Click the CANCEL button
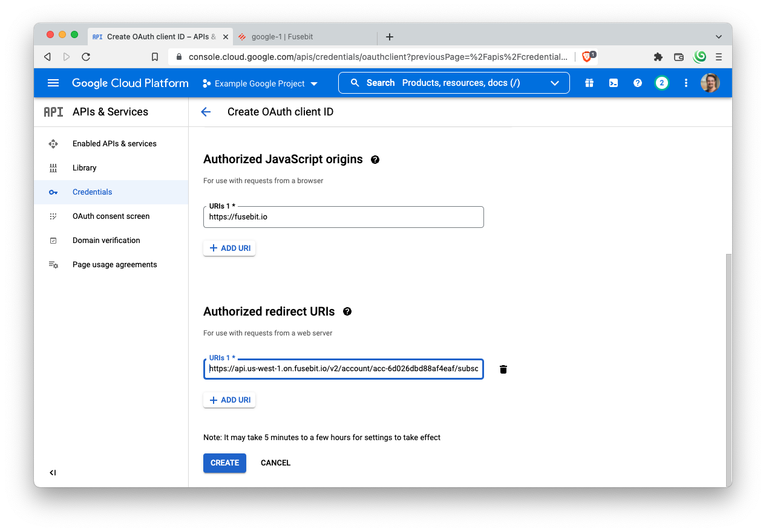766x532 pixels. (x=275, y=463)
